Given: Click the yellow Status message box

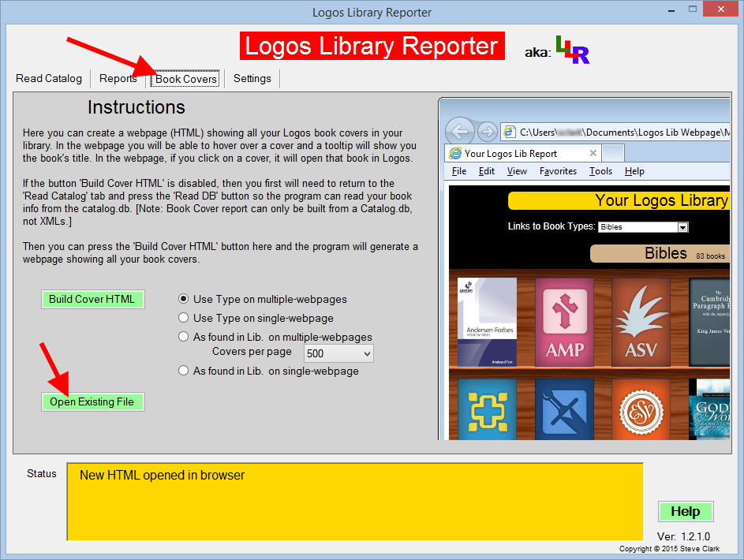Looking at the screenshot, I should click(x=355, y=502).
